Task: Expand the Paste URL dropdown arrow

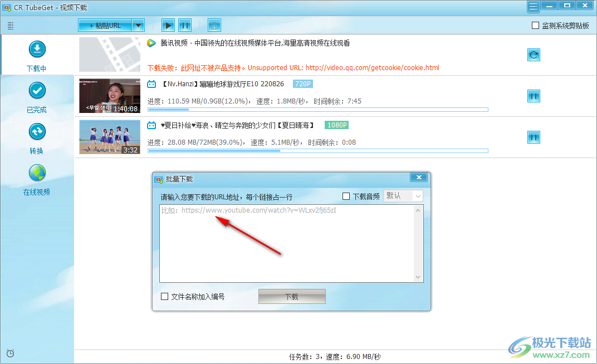Action: 138,26
